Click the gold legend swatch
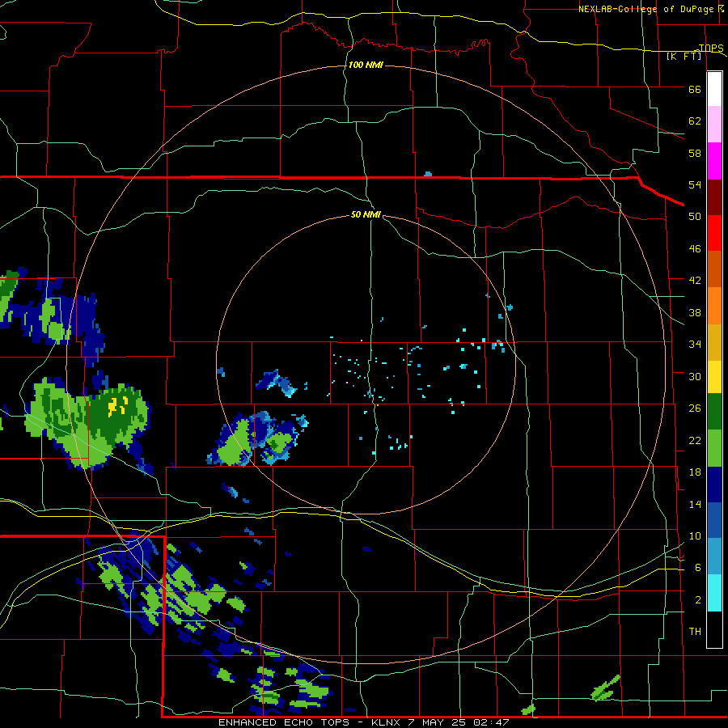Screen dimensions: 728x728 pos(714,342)
